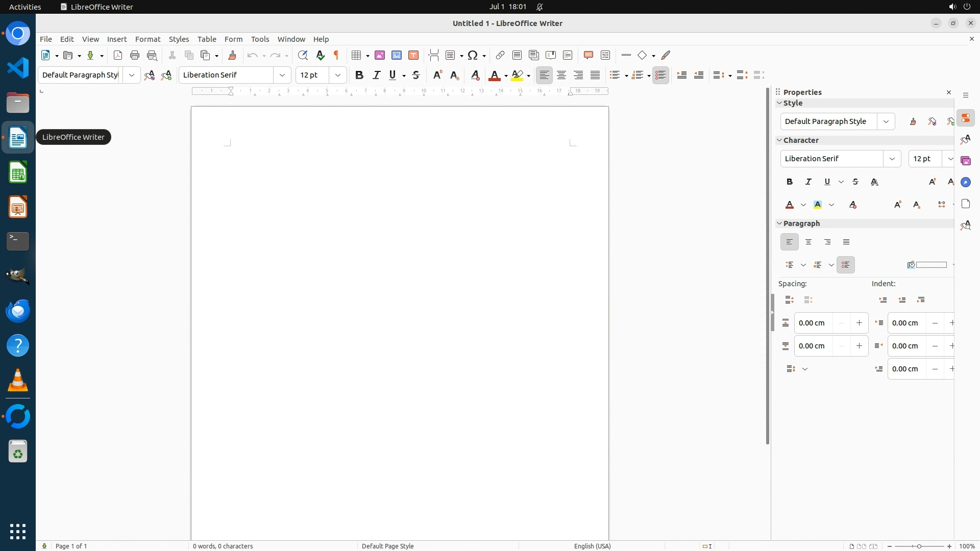
Task: Open the Find & Replace tool
Action: (303, 55)
